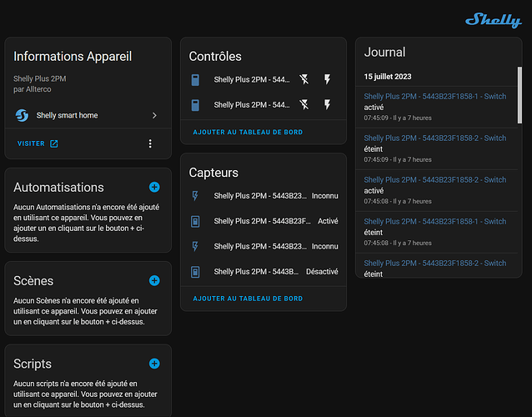Open the sensor row showing Activé
This screenshot has height=417, width=532.
[263, 221]
